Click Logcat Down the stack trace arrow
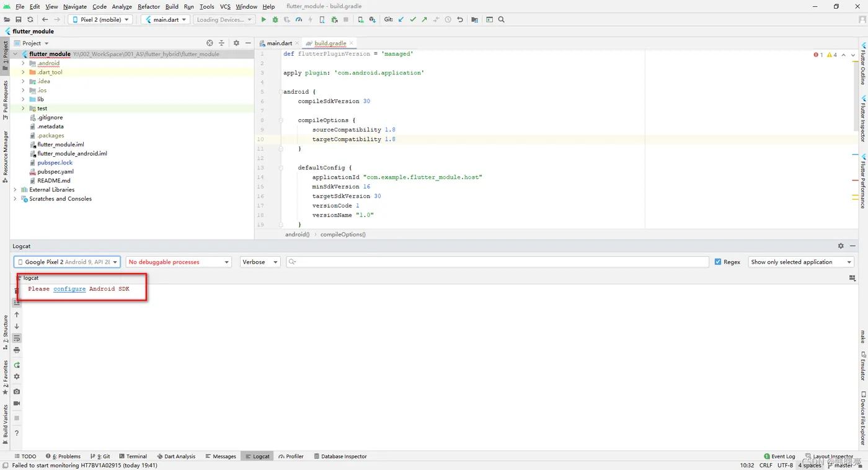 coord(17,326)
